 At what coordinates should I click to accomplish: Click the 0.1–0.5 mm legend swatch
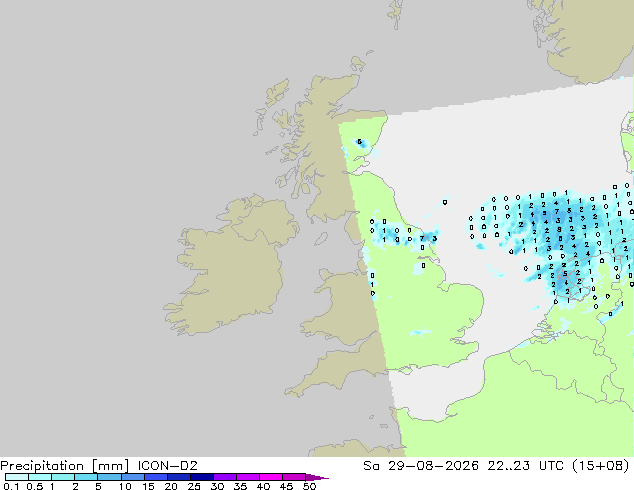tap(17, 477)
